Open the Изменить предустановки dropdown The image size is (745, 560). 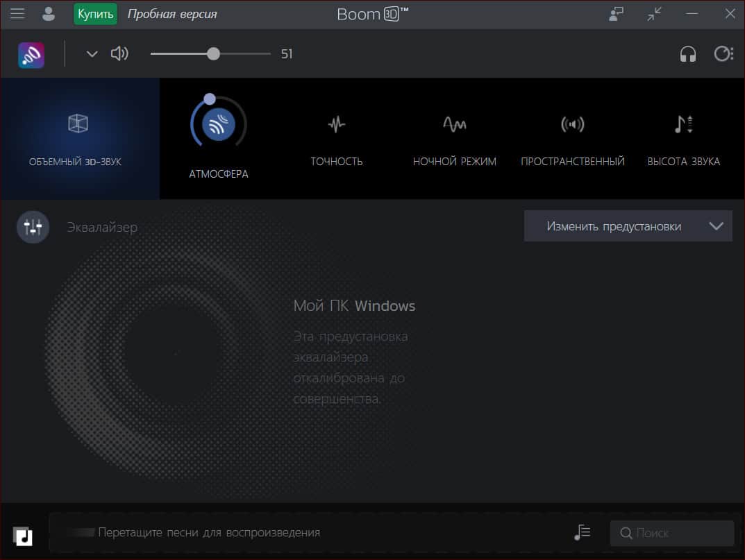click(628, 226)
